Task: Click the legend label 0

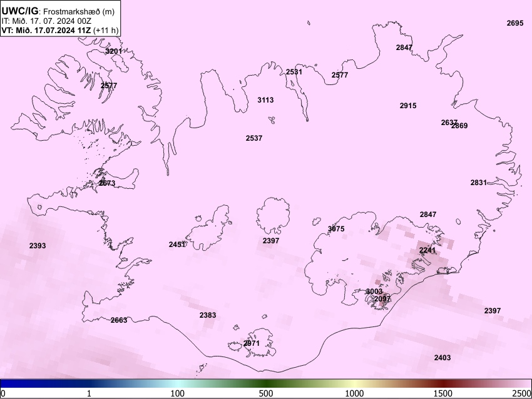Action: (x=3, y=393)
